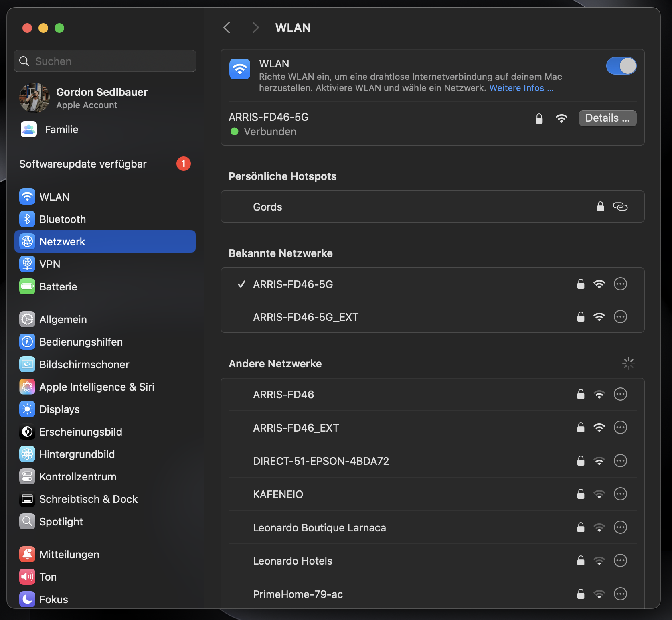Open more options for KAFENEIO network
Screen dimensions: 672x620
620,494
